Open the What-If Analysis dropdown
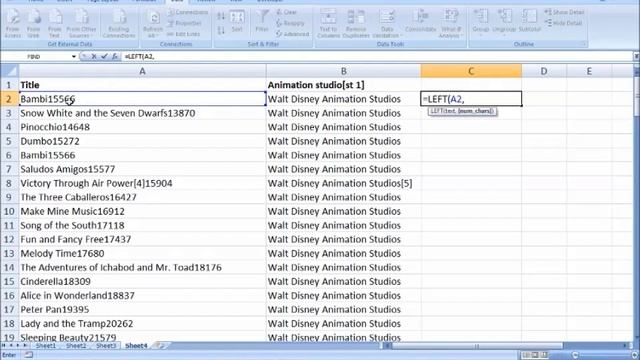Image resolution: width=640 pixels, height=360 pixels. point(451,24)
